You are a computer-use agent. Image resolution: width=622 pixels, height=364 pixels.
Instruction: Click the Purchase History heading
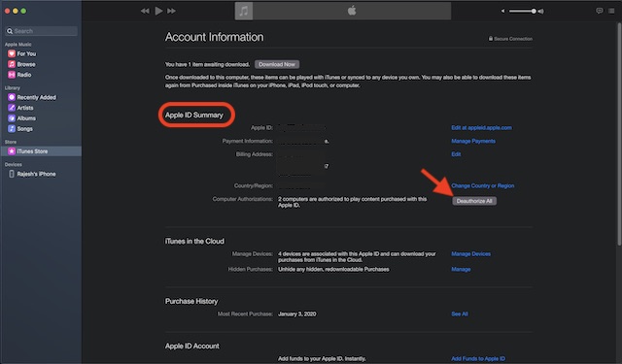pyautogui.click(x=191, y=302)
